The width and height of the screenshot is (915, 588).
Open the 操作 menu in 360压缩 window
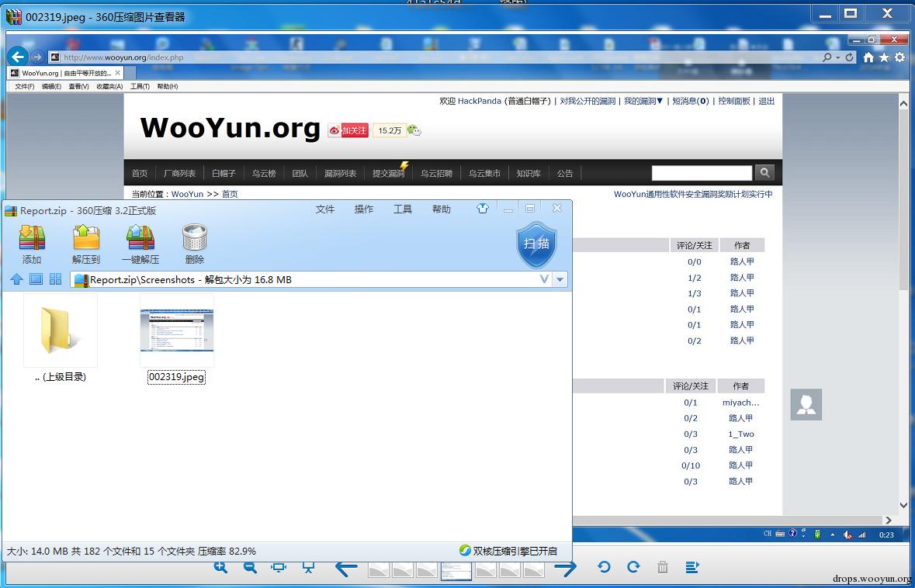pos(363,209)
